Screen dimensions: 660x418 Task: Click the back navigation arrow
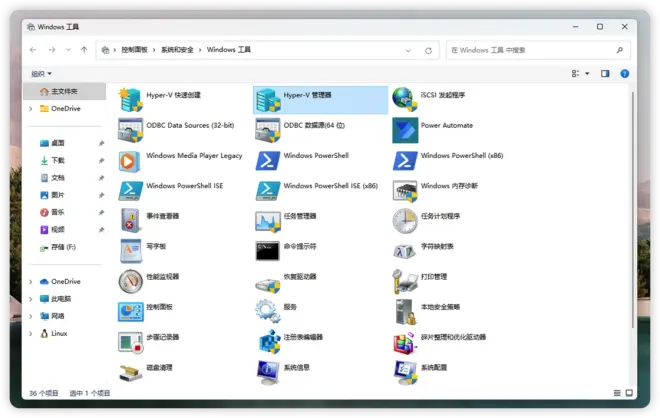coord(33,50)
